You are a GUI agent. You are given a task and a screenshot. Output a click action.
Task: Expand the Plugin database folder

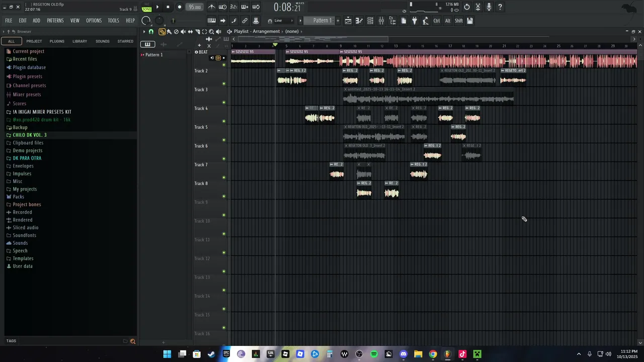coord(29,67)
